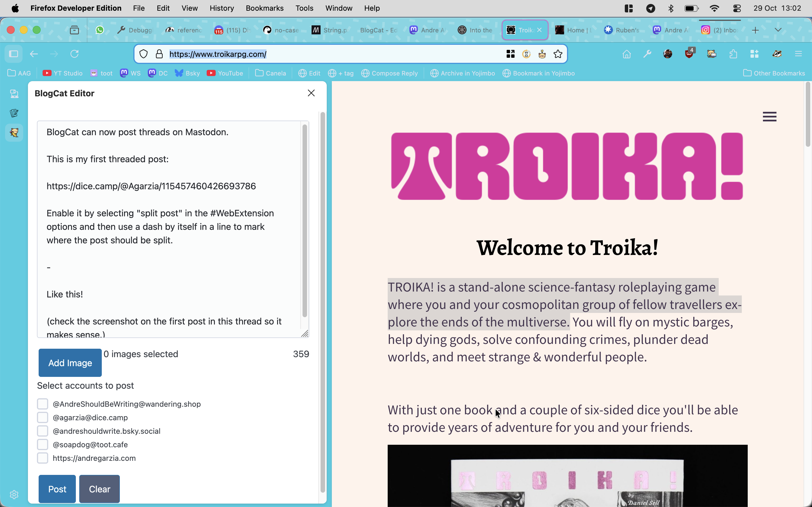Viewport: 812px width, 507px height.
Task: Select the @andreshouldwrite.bsky.social checkbox
Action: coord(43,431)
